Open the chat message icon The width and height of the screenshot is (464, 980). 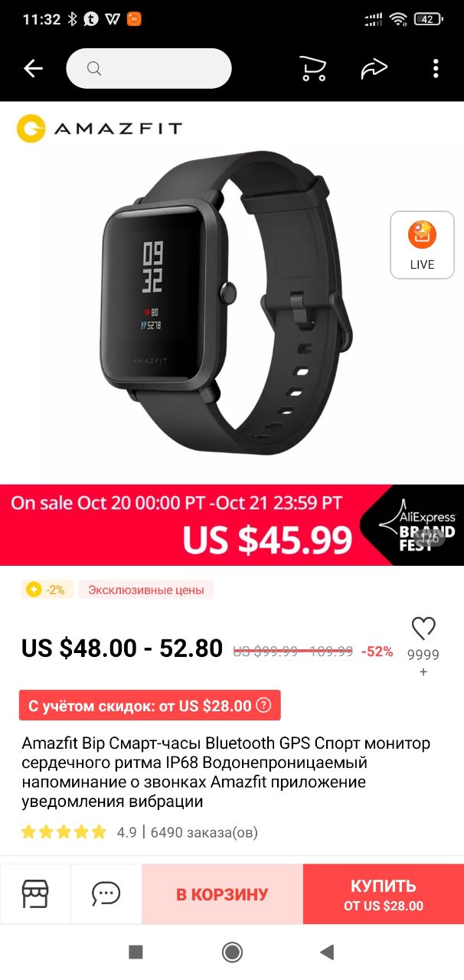coord(106,893)
